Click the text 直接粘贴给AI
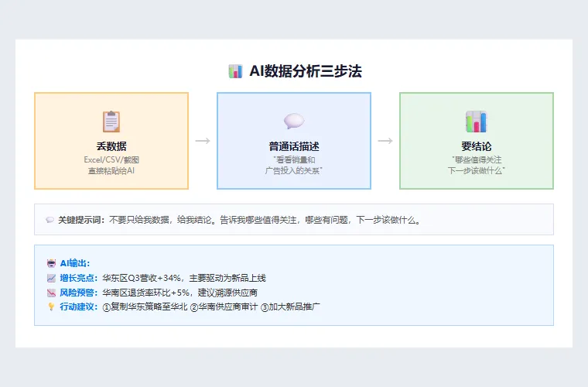The image size is (588, 387). 111,170
